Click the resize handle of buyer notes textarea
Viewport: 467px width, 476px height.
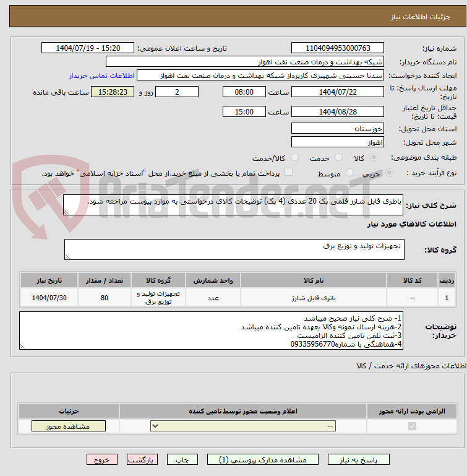click(22, 347)
